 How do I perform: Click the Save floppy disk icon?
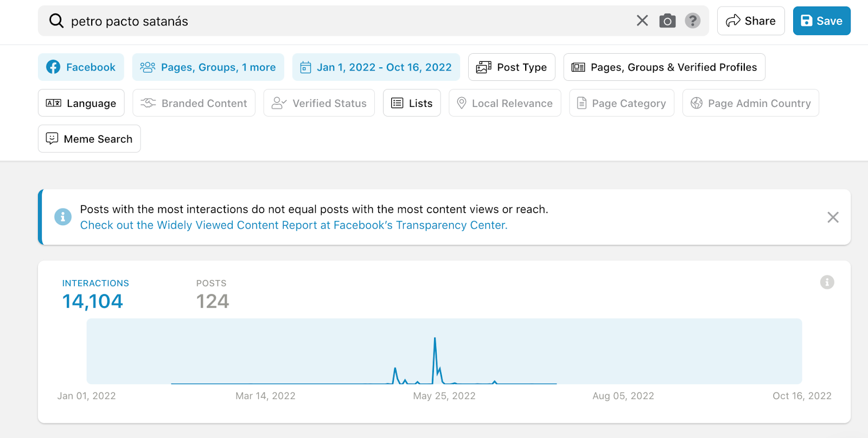click(x=807, y=21)
